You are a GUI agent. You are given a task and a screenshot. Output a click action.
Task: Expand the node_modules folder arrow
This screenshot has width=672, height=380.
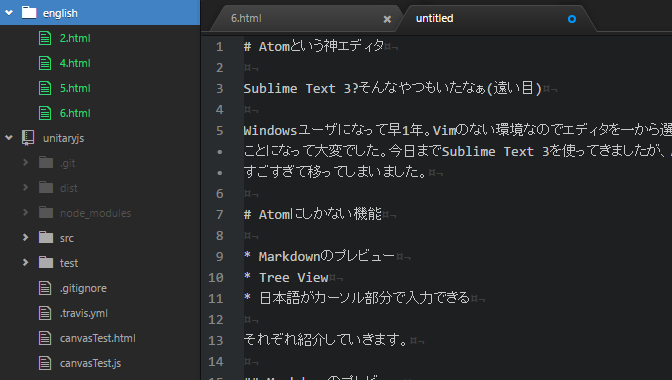pos(25,212)
